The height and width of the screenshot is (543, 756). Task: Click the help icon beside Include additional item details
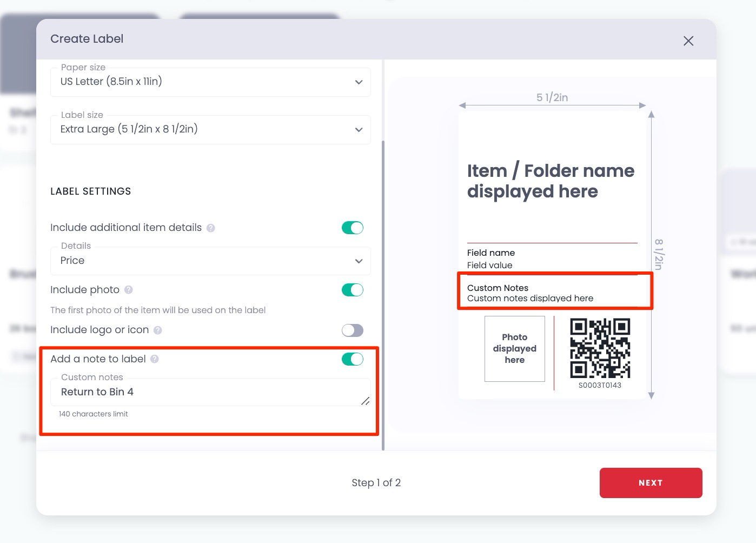pyautogui.click(x=211, y=228)
